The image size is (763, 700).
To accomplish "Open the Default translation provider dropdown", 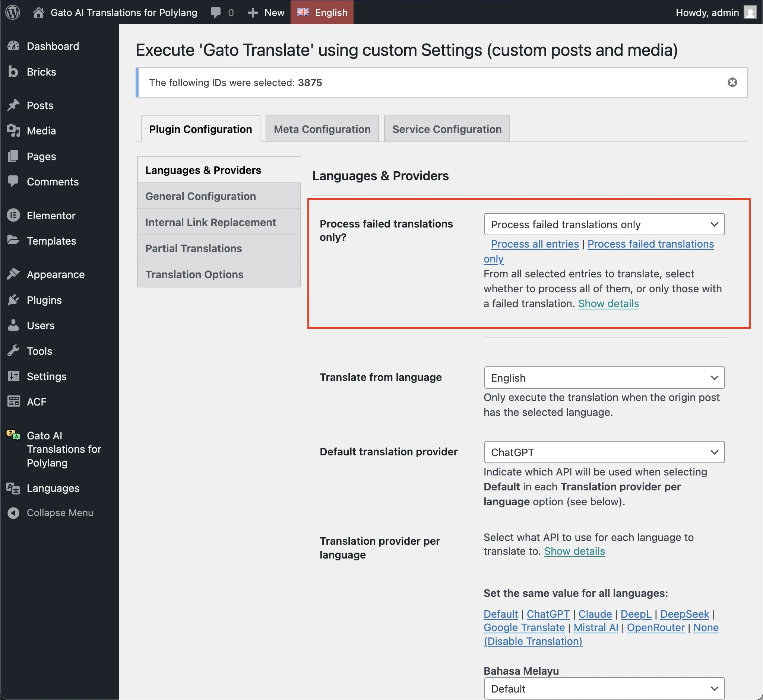I will pyautogui.click(x=604, y=452).
